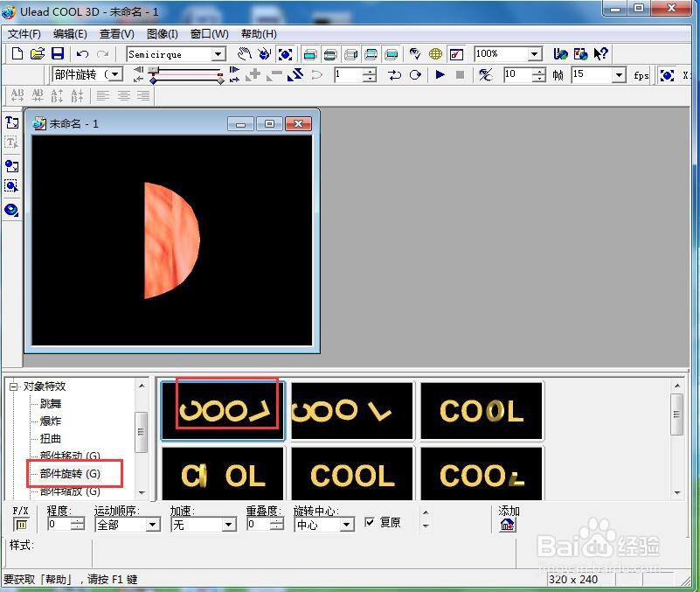Open the 文件(F) menu
Viewport: 700px width, 592px height.
pyautogui.click(x=24, y=34)
